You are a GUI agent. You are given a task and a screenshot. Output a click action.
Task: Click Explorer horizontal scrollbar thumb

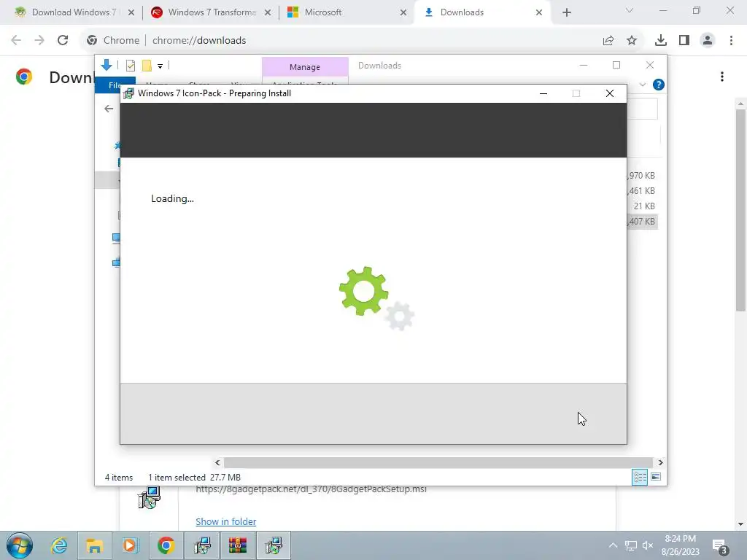[x=438, y=462]
